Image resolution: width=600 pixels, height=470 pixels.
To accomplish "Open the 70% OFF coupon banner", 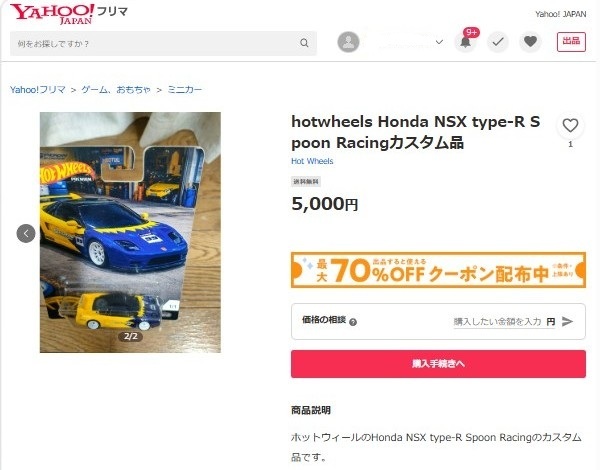I will (438, 270).
